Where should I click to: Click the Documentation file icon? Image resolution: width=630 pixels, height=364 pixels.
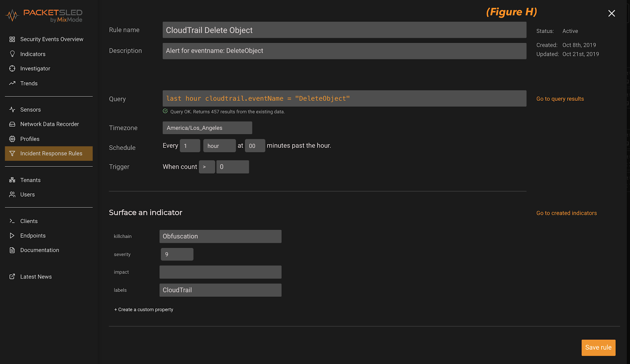[12, 250]
